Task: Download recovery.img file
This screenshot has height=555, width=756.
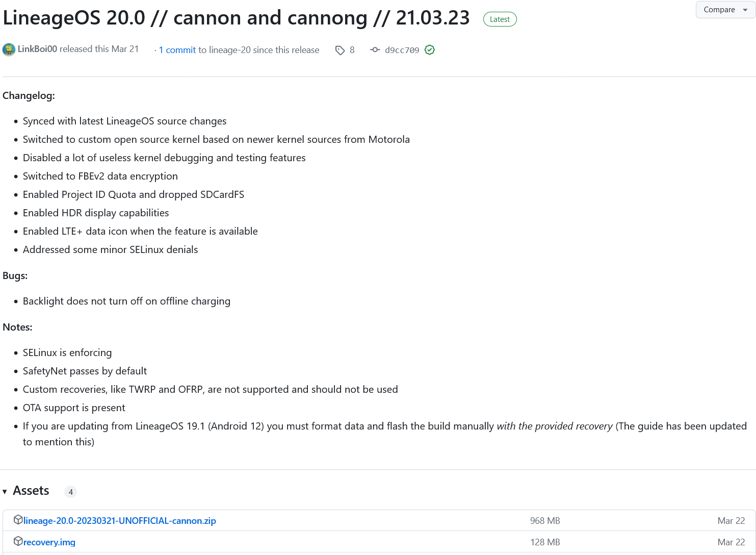Action: coord(49,542)
